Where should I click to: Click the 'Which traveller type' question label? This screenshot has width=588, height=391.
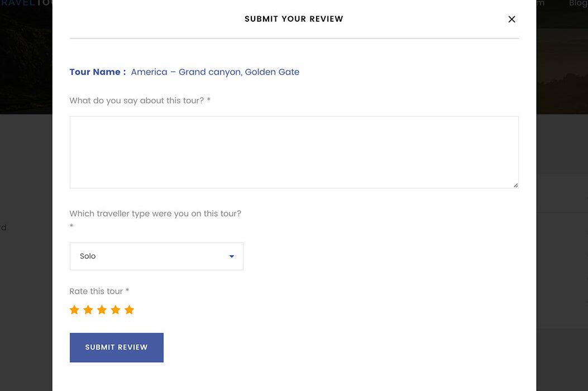[155, 213]
